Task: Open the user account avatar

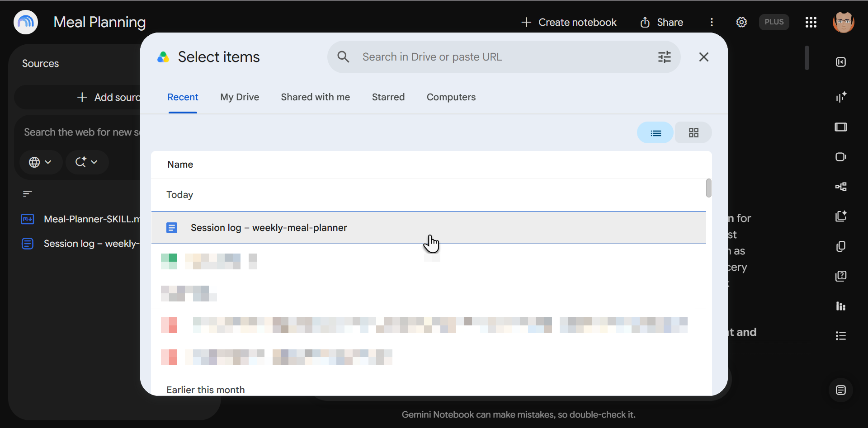Action: tap(844, 22)
